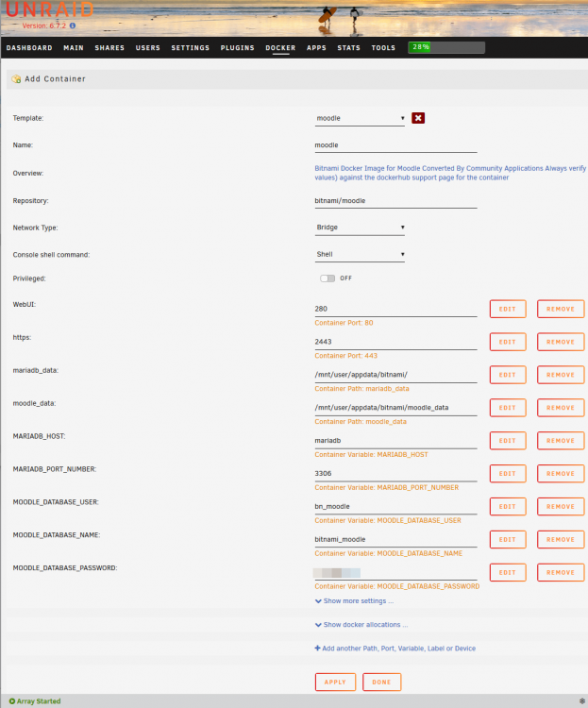
Task: Edit the MOODLE_DATABASE_NAME variable
Action: tap(508, 540)
